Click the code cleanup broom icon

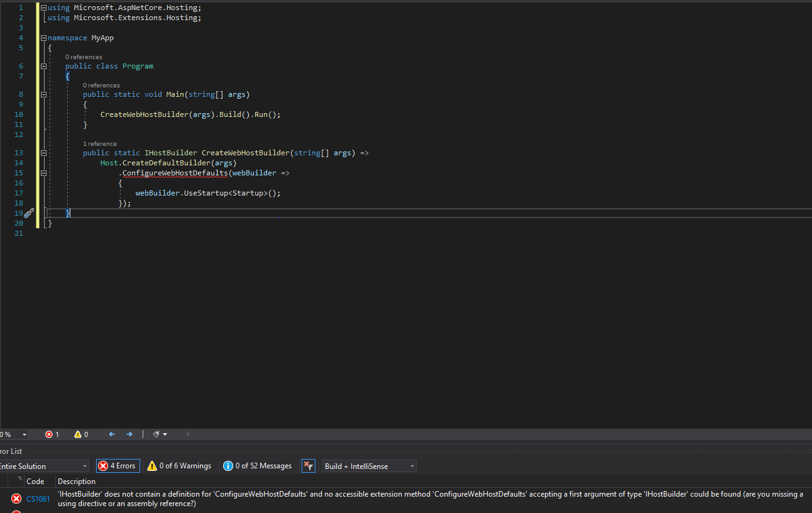coord(156,434)
